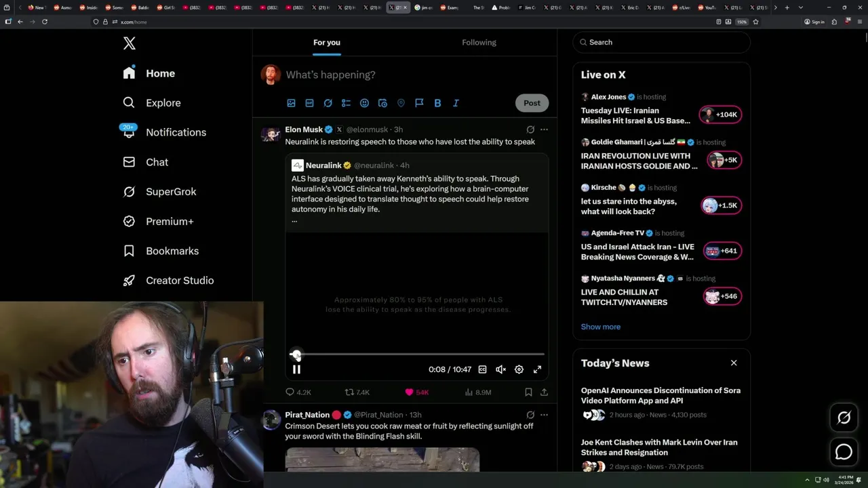
Task: Open the quoted Neuralink account
Action: click(x=323, y=165)
